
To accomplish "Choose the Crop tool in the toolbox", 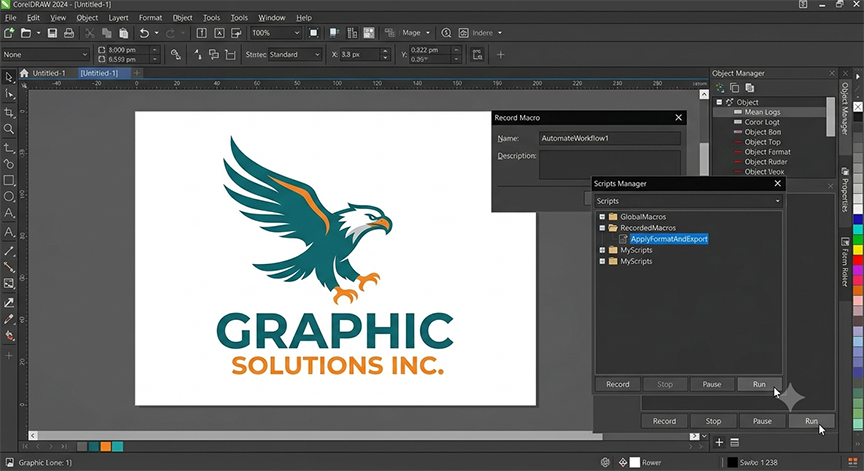I will coord(9,112).
